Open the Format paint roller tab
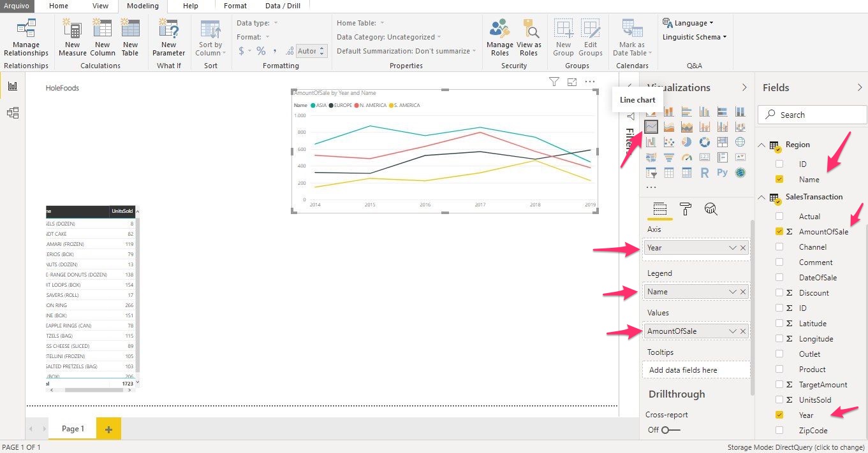 (686, 208)
